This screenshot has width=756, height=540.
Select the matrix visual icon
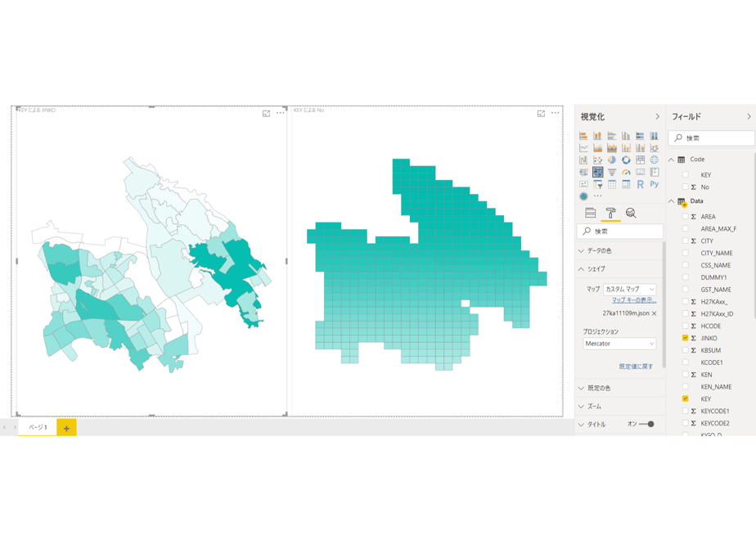(x=626, y=184)
